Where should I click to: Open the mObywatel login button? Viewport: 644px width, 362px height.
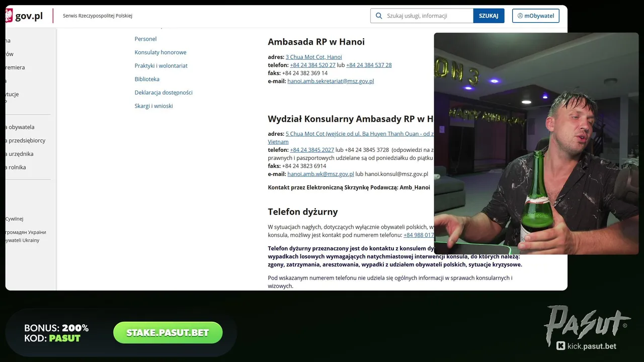(536, 16)
